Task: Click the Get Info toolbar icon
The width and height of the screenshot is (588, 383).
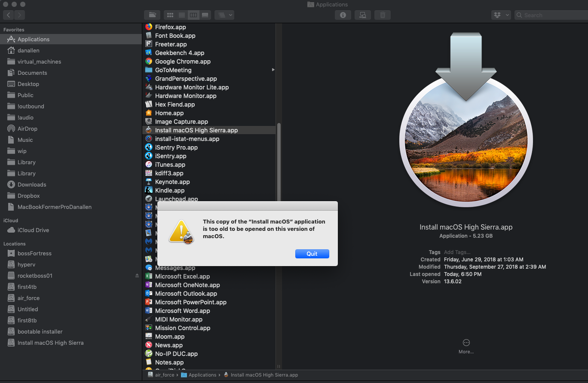Action: click(343, 15)
